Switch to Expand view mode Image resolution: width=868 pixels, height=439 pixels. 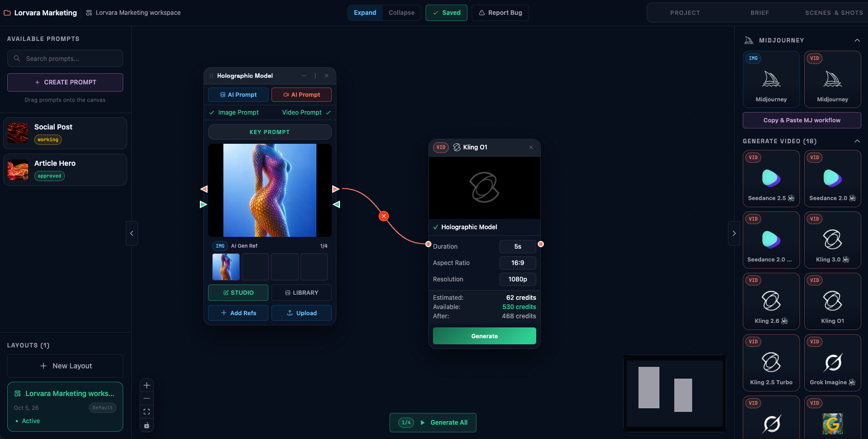coord(365,13)
